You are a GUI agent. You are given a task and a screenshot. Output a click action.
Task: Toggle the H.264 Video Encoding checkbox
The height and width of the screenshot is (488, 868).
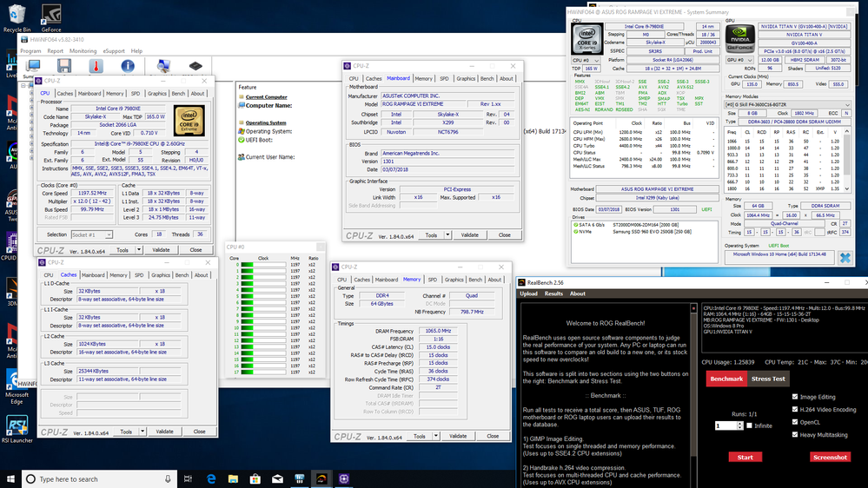(795, 410)
